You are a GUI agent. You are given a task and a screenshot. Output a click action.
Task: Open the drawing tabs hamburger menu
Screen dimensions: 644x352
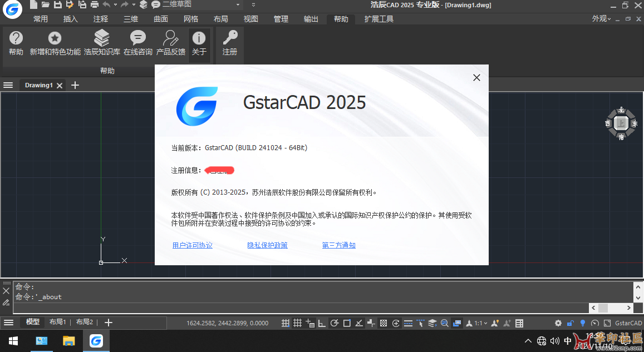(x=8, y=85)
